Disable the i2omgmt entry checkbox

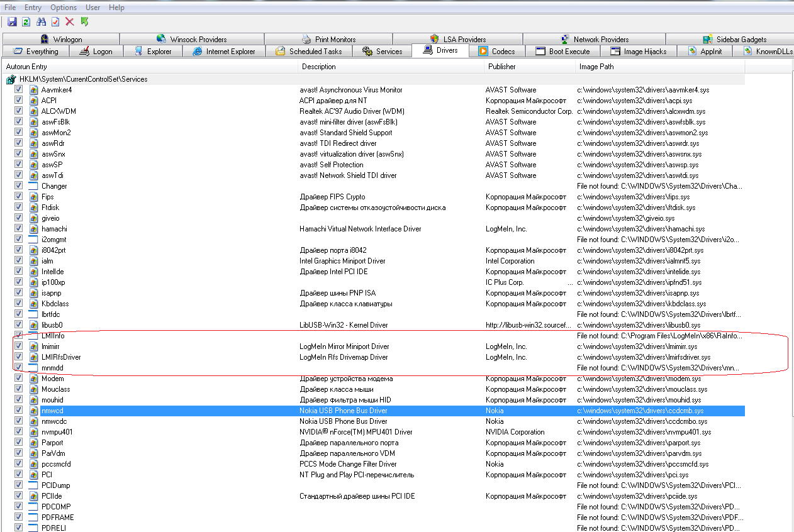[x=19, y=240]
